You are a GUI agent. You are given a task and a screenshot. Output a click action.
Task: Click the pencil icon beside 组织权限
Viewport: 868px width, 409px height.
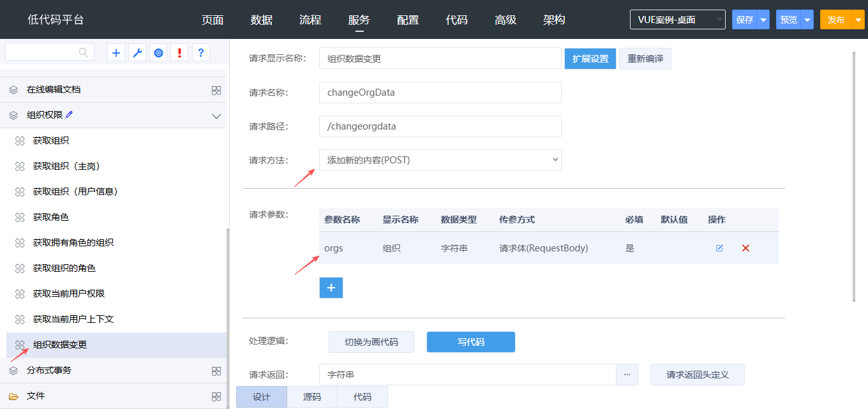70,114
